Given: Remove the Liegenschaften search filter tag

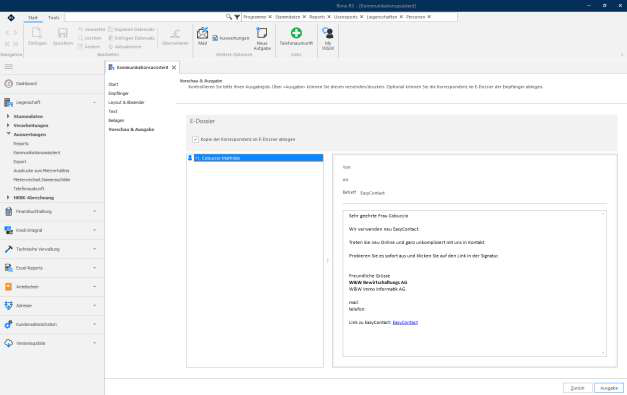Looking at the screenshot, I should (x=401, y=17).
